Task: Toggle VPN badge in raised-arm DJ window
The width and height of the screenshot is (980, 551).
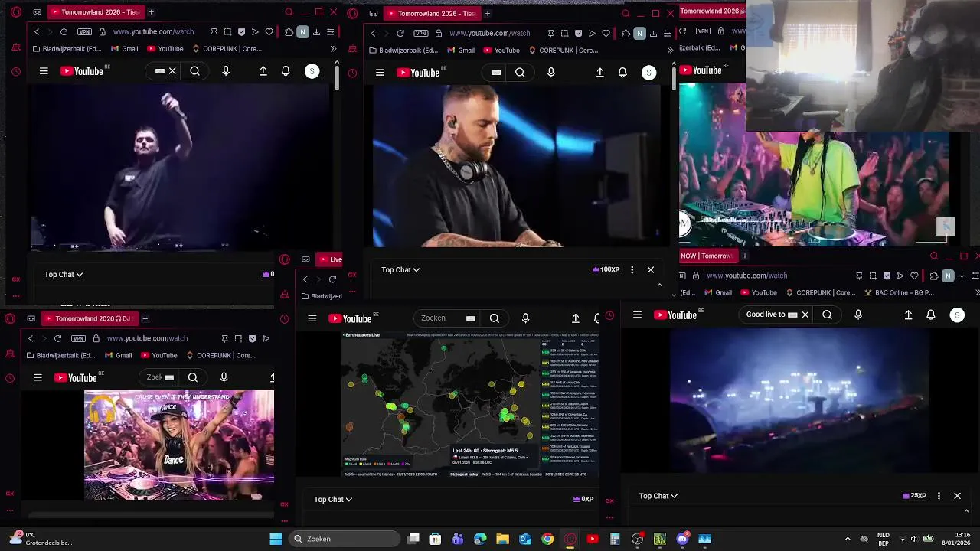Action: point(84,32)
